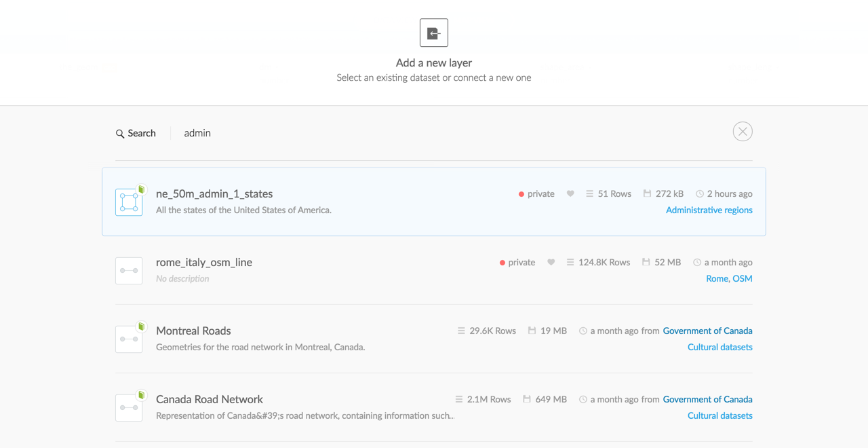The image size is (868, 448).
Task: Click the Canada Road Network dataset icon
Action: point(128,407)
